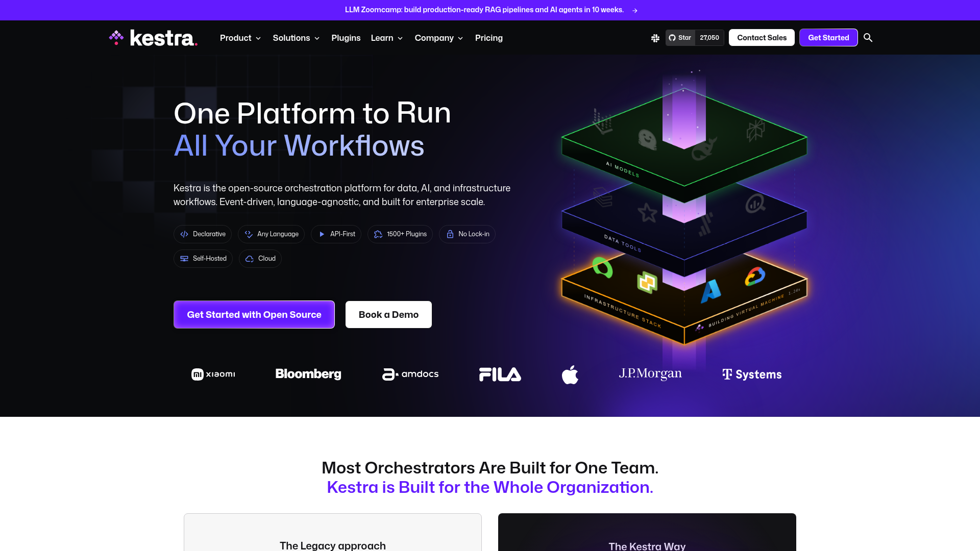Click the Google Cloud logo on infrastructure layer
The image size is (980, 551).
tap(755, 277)
